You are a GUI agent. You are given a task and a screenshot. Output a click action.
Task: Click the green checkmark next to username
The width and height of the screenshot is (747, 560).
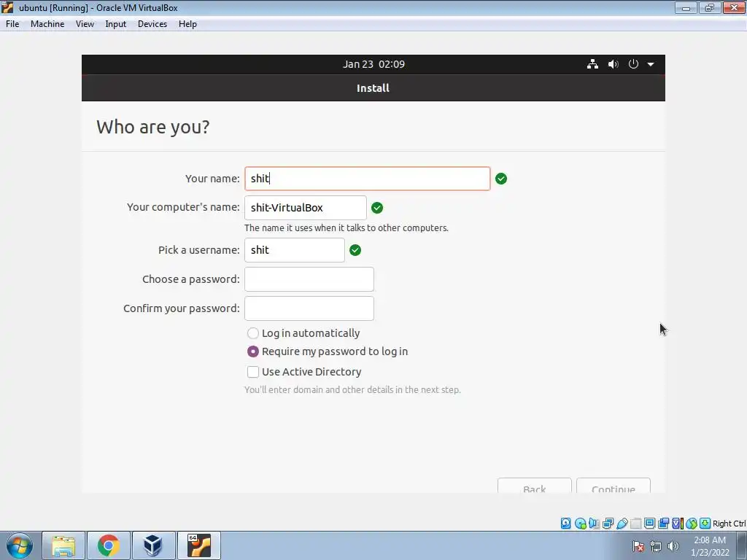[355, 250]
